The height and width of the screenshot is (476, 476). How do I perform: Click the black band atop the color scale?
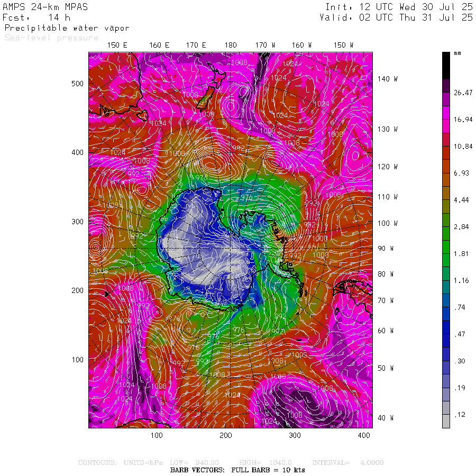(446, 66)
